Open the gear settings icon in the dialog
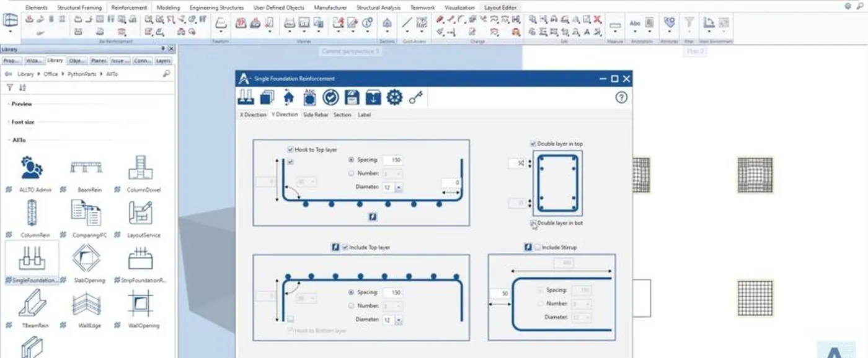 pyautogui.click(x=394, y=97)
